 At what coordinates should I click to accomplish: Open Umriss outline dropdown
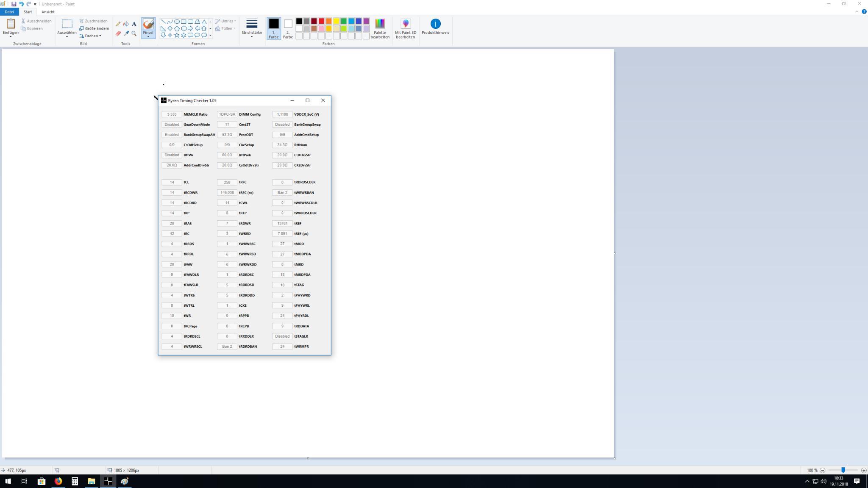pos(225,21)
